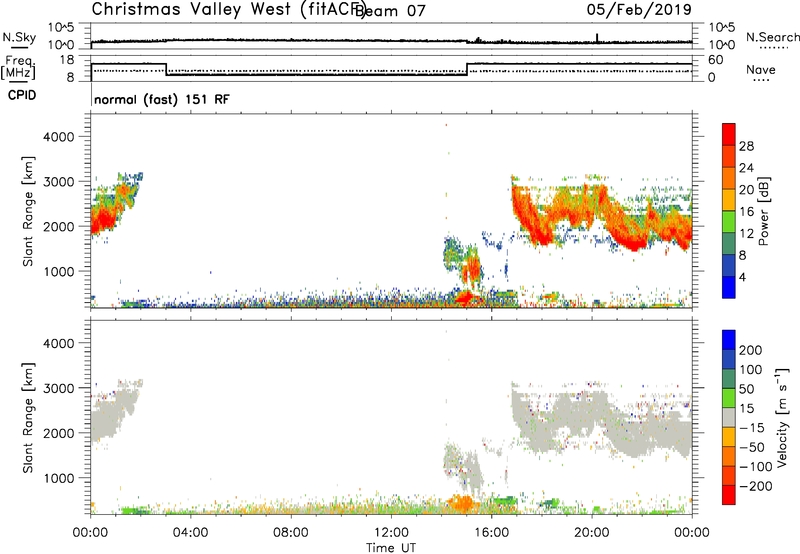This screenshot has width=800, height=554.
Task: Click the '16' label on power colorbar
Action: click(746, 212)
